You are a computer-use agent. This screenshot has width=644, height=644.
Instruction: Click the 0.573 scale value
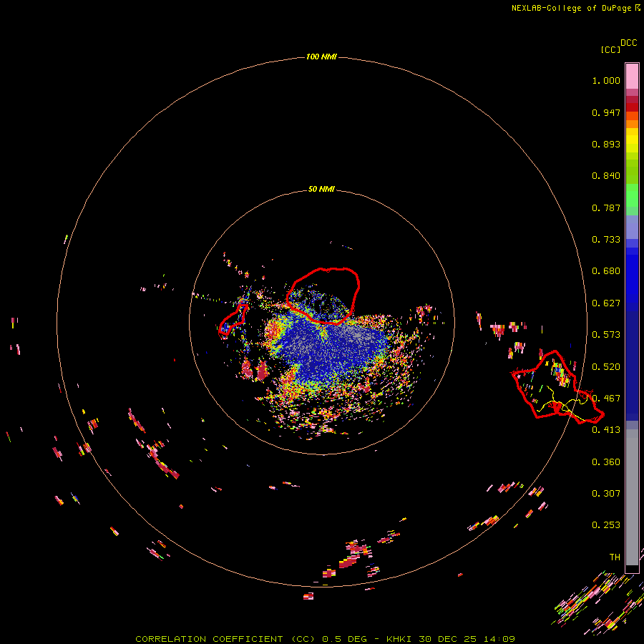(x=606, y=335)
